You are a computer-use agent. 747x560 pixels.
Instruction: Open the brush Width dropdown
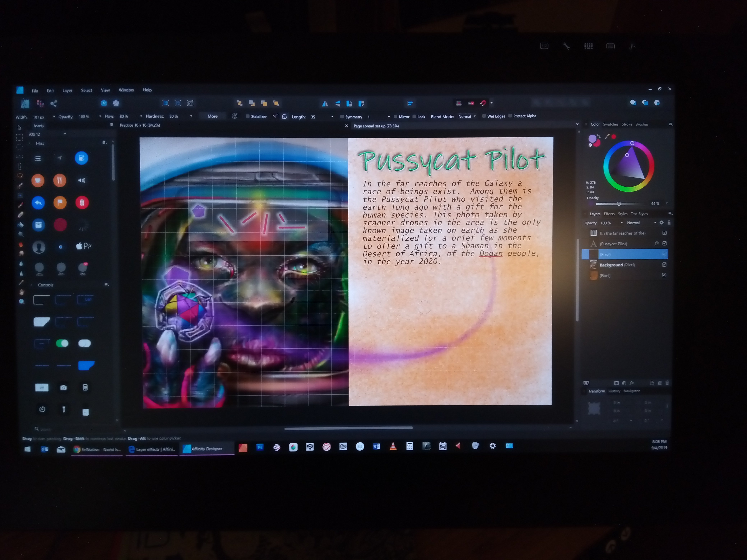click(x=54, y=117)
